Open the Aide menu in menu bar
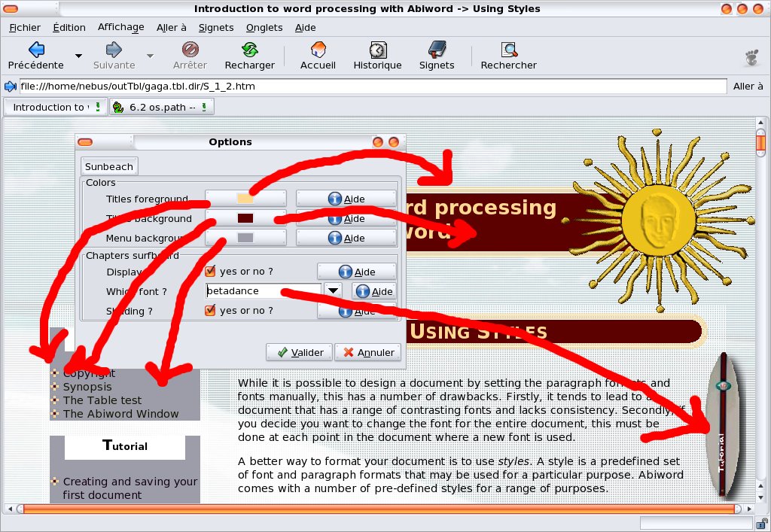Viewport: 771px width, 532px height. [306, 28]
